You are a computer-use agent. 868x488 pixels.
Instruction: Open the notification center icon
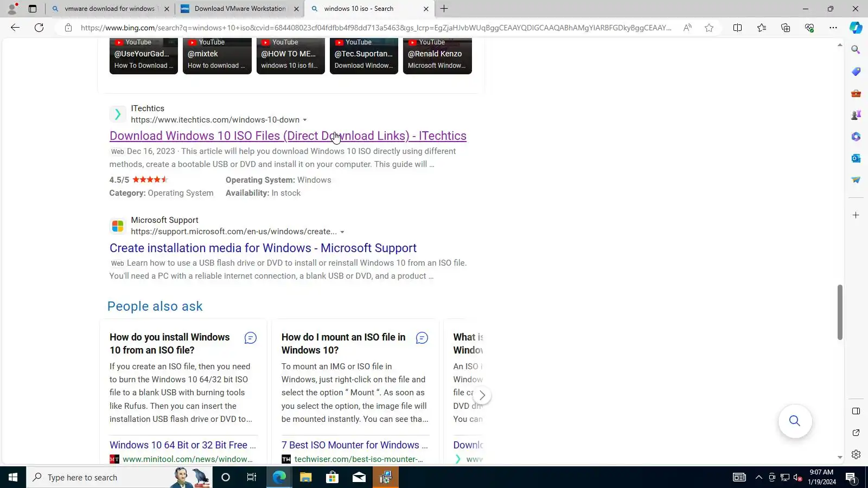851,477
